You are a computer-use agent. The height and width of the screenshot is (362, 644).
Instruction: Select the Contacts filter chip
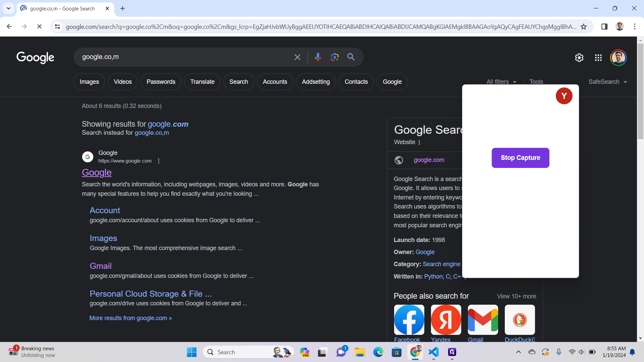click(x=356, y=82)
